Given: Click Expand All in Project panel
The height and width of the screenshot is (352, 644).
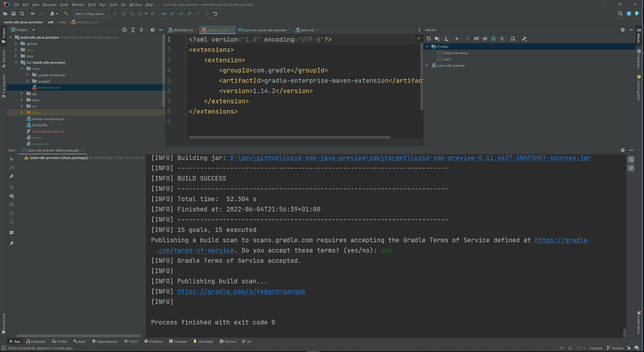Looking at the screenshot, I should click(x=133, y=30).
